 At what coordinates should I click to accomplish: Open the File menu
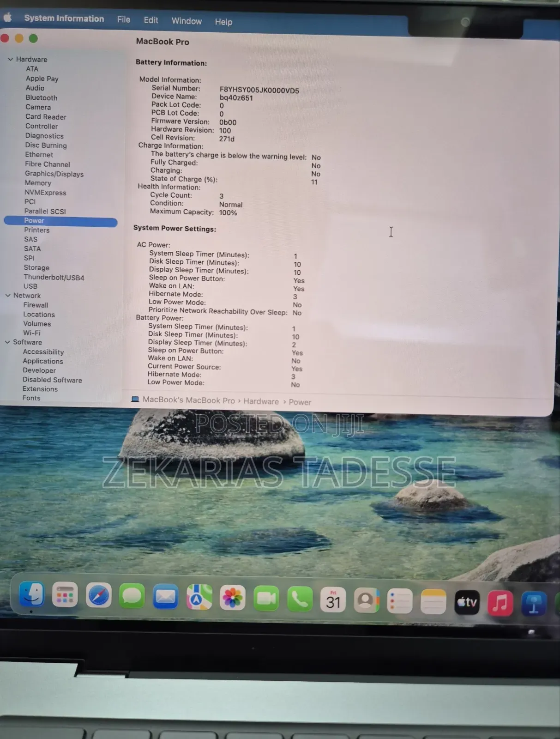[124, 19]
